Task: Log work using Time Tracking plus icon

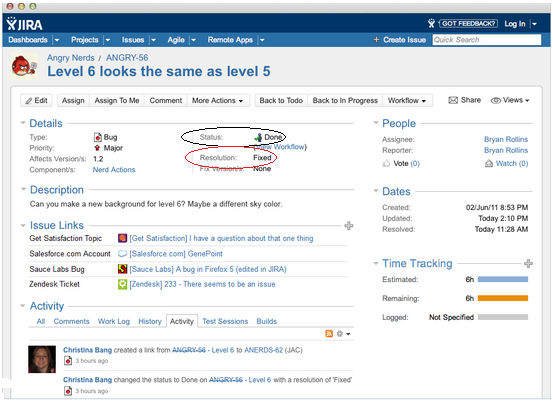Action: (528, 263)
